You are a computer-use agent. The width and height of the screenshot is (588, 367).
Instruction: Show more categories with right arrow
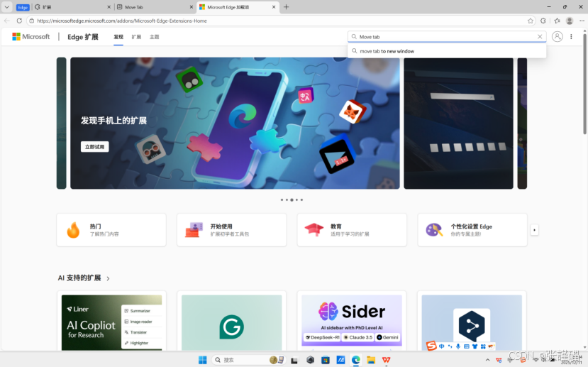click(x=534, y=230)
